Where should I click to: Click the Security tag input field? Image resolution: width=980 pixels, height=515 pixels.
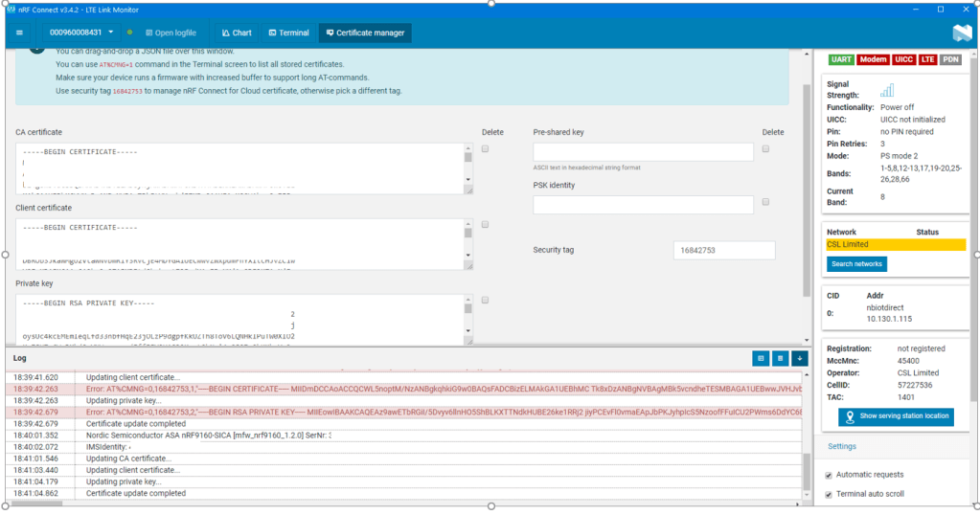[723, 250]
